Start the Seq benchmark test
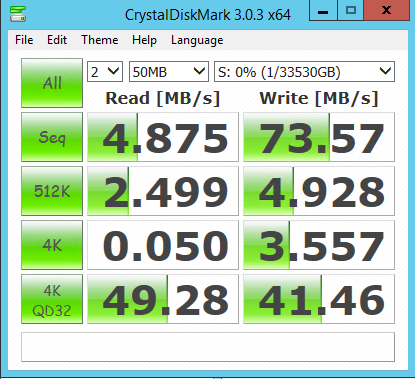Image resolution: width=415 pixels, height=379 pixels. click(52, 137)
